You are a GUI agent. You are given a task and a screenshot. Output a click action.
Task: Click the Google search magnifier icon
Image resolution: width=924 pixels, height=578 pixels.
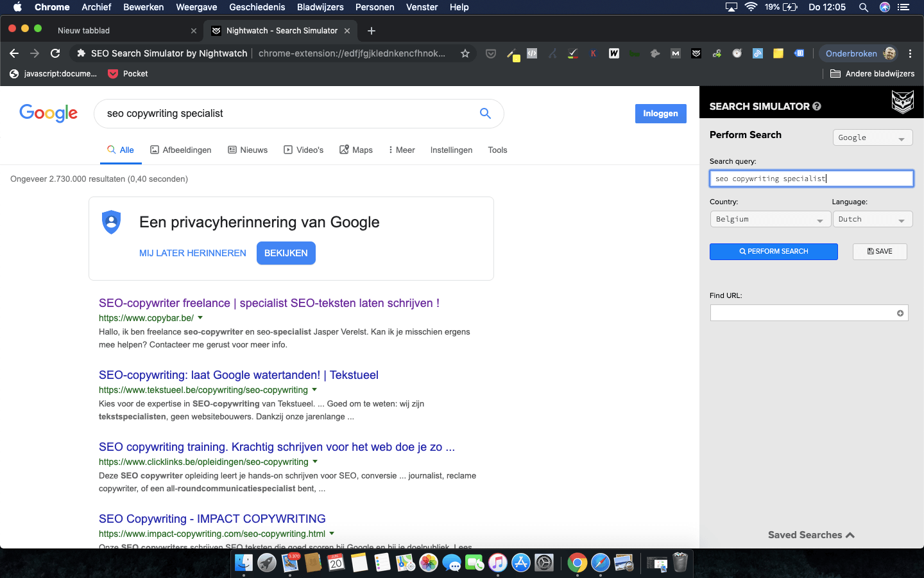pos(485,114)
